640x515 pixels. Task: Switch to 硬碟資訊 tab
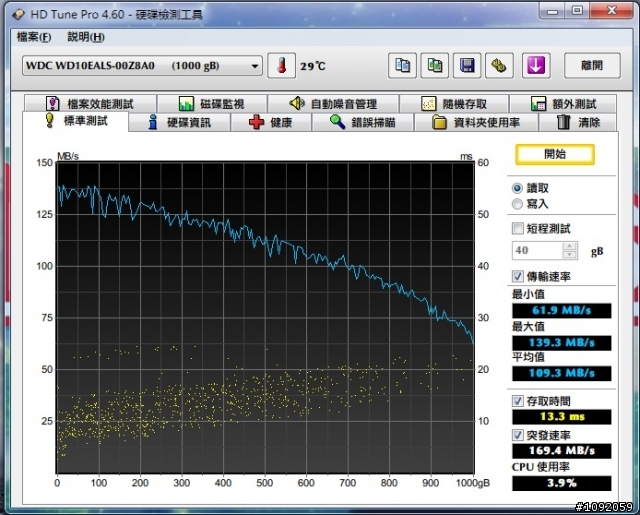(180, 122)
